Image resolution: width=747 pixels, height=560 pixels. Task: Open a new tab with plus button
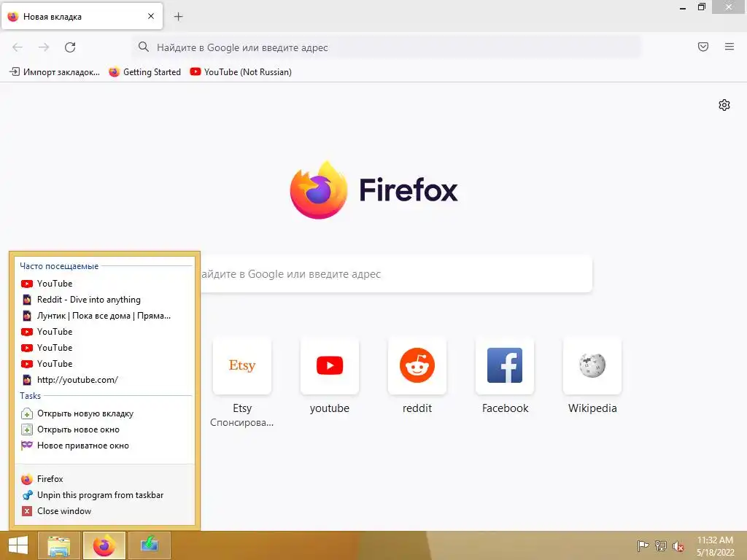[x=178, y=17]
